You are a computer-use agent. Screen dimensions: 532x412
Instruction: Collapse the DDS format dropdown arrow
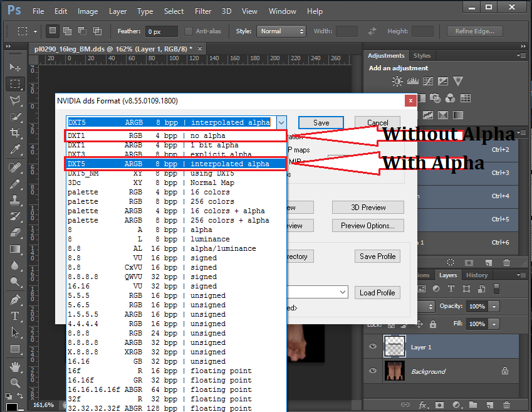(x=281, y=123)
